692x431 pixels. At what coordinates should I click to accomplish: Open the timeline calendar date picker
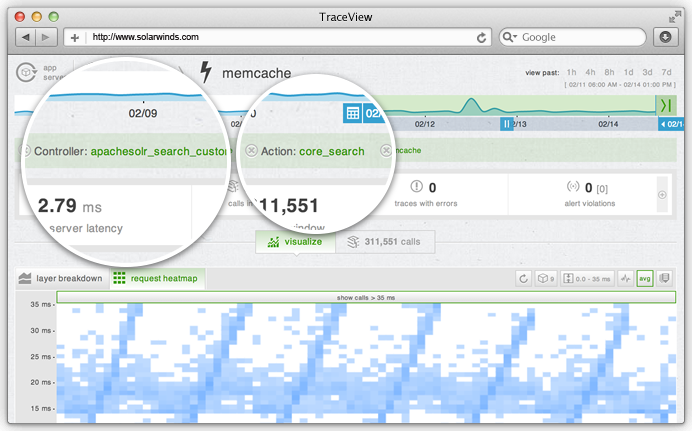point(353,113)
